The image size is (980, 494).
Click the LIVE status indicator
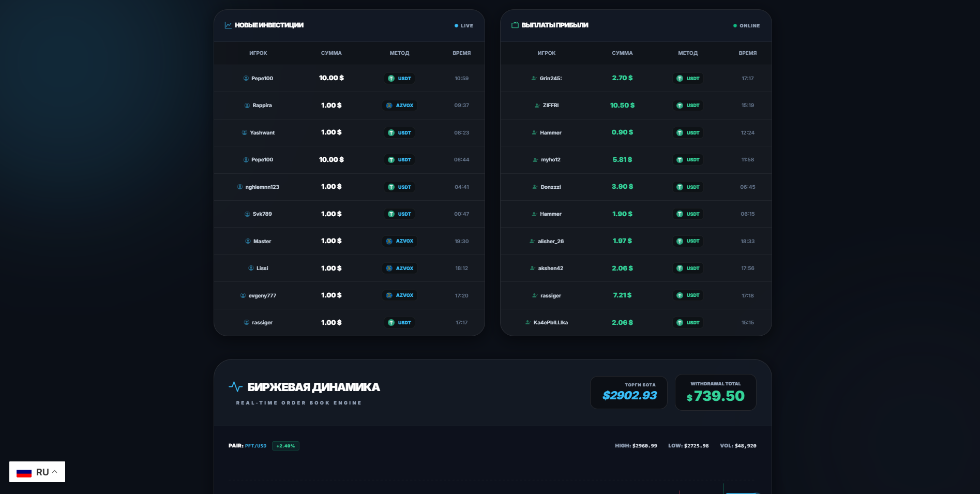pyautogui.click(x=464, y=25)
